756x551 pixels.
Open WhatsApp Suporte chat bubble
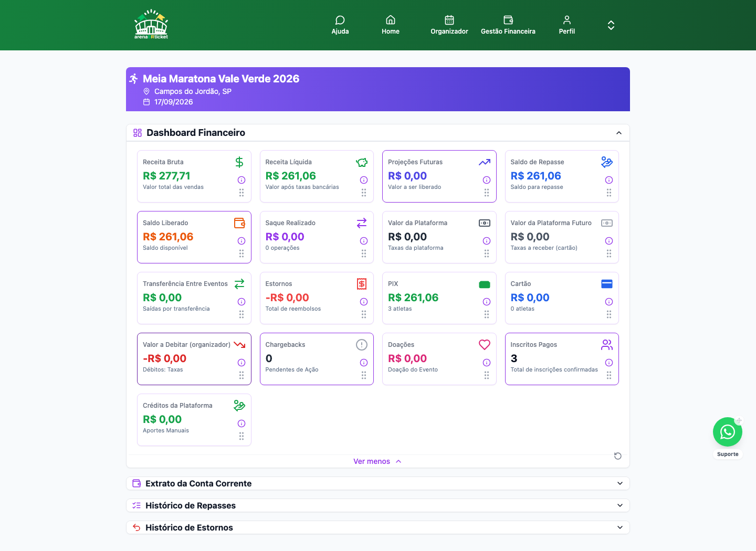728,432
